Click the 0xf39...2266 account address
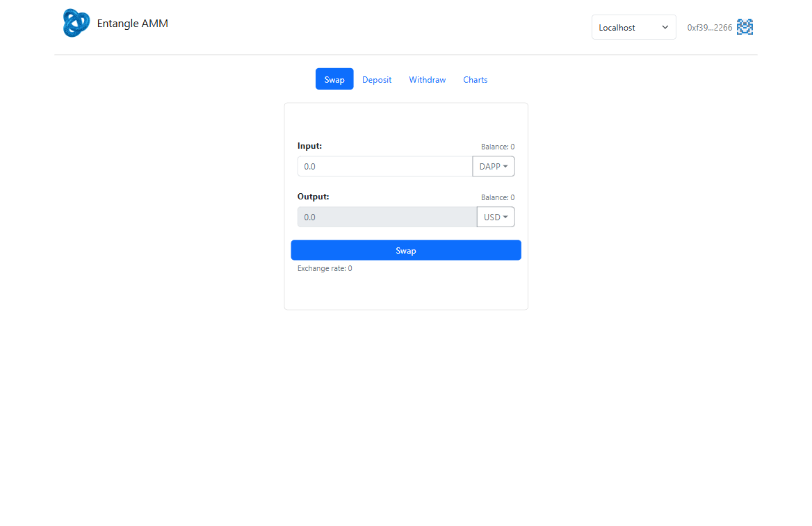The width and height of the screenshot is (812, 526). pos(709,28)
